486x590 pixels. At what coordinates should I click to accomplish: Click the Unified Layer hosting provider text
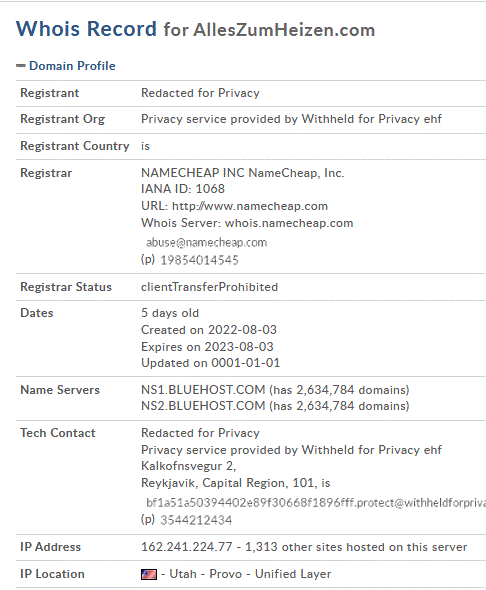pyautogui.click(x=293, y=574)
